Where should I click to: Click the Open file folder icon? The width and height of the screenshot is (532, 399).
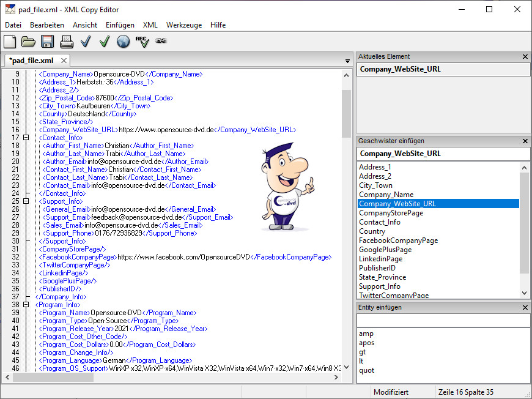[28, 42]
